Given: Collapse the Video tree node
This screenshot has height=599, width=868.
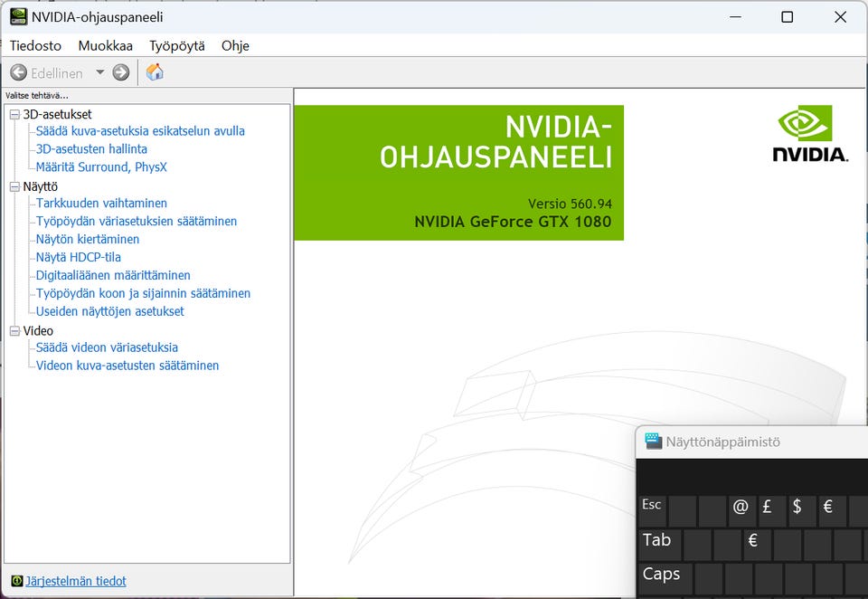Looking at the screenshot, I should (15, 331).
